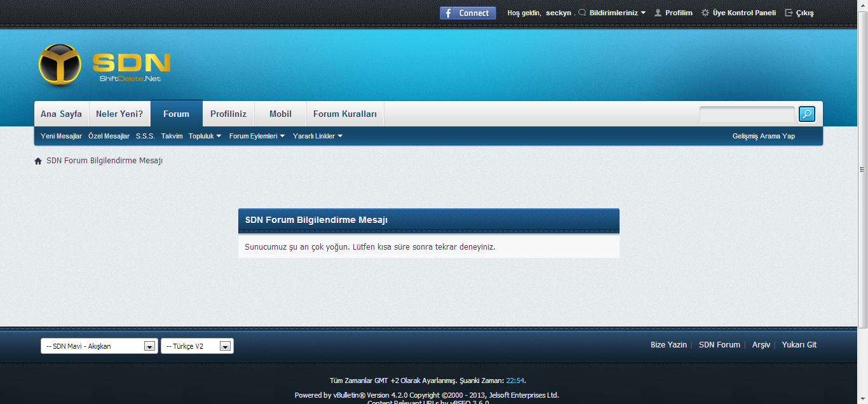Click the SDN ShiftDelete.Net logo
Image resolution: width=868 pixels, height=404 pixels.
(x=104, y=65)
